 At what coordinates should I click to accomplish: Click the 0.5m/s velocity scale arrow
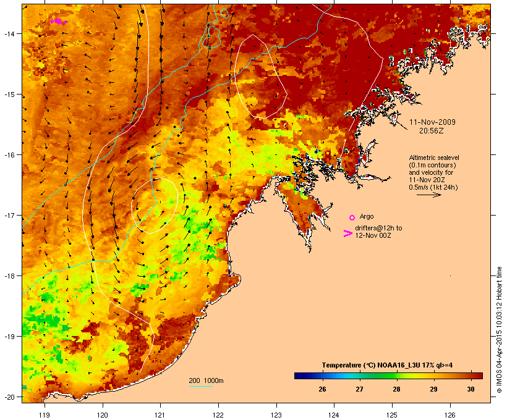428,195
